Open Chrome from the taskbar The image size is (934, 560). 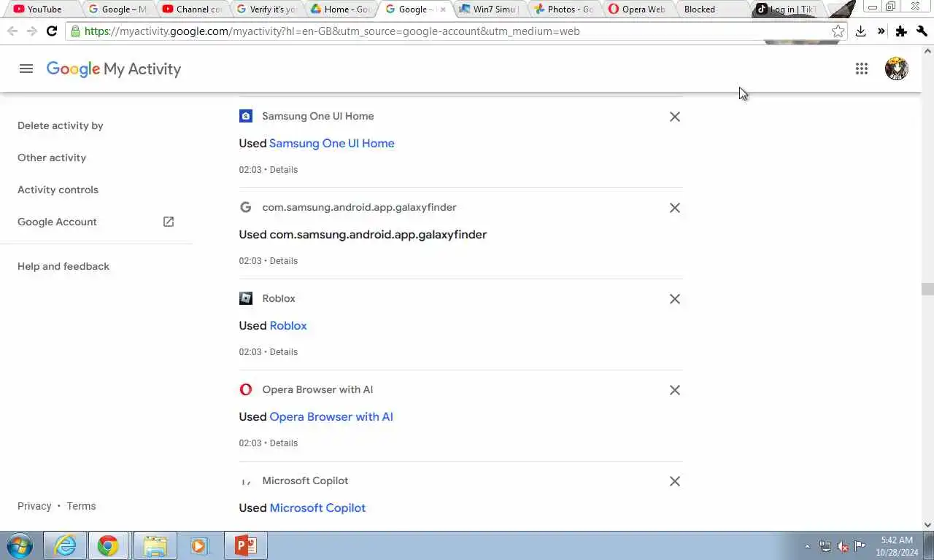click(108, 545)
